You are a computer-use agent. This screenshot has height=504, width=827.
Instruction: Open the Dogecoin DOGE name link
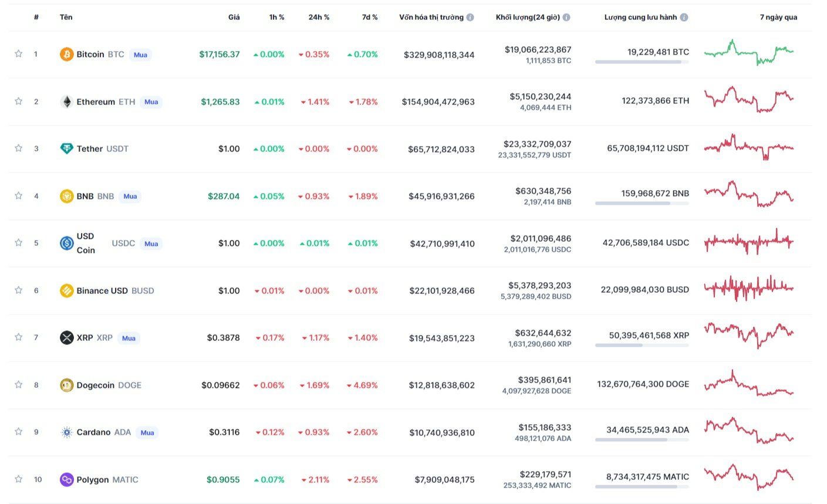109,385
